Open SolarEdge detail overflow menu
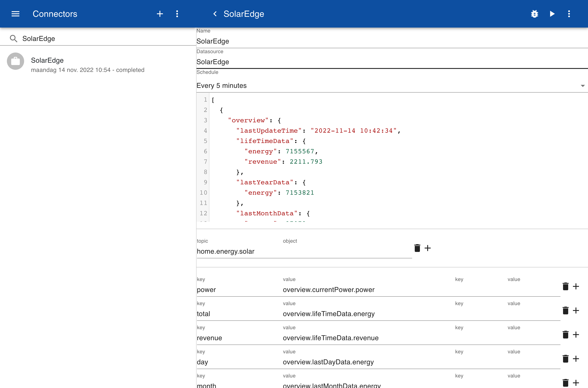588x388 pixels. click(x=569, y=14)
